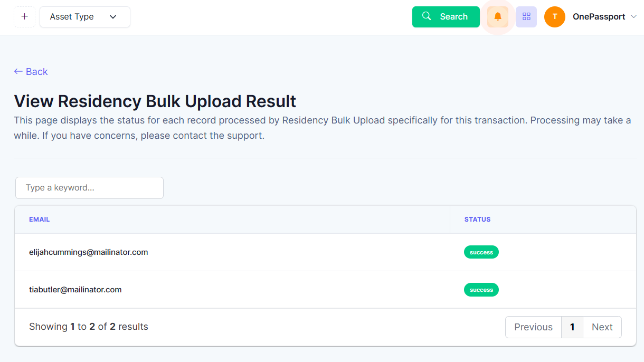Click the magnifier icon in Search button
The width and height of the screenshot is (644, 362).
pyautogui.click(x=427, y=16)
